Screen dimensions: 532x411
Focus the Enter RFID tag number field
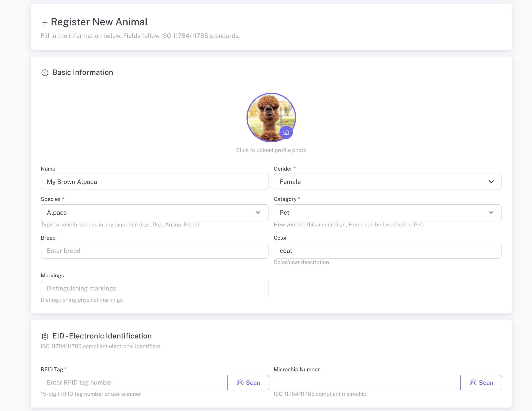tap(134, 383)
